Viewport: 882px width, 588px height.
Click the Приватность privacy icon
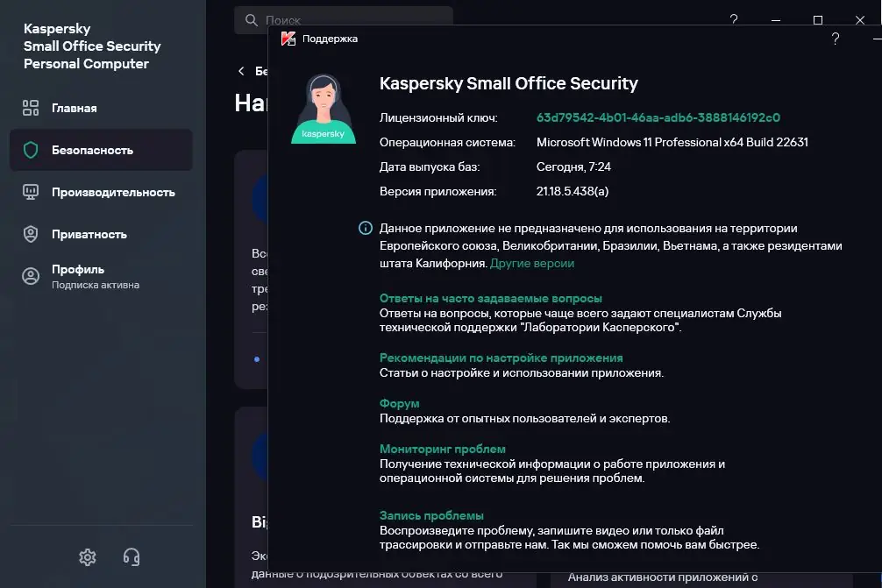[x=31, y=234]
